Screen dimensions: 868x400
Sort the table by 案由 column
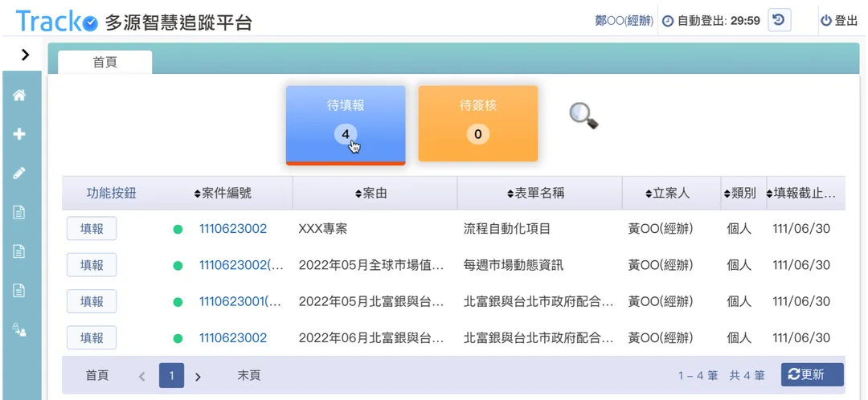tap(371, 193)
